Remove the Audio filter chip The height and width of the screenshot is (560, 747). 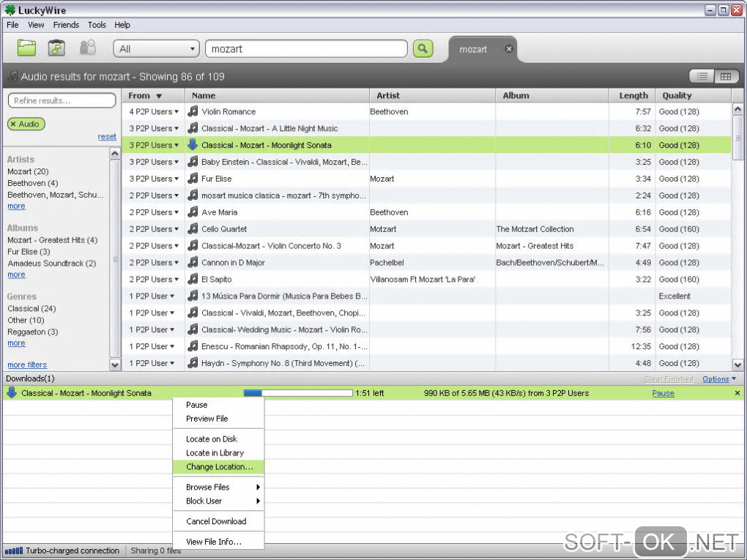point(13,124)
